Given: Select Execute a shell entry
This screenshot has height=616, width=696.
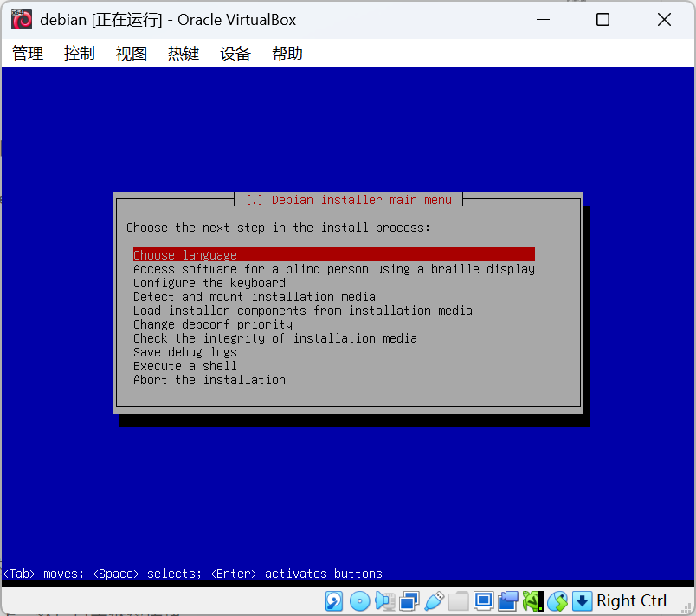Looking at the screenshot, I should point(185,366).
